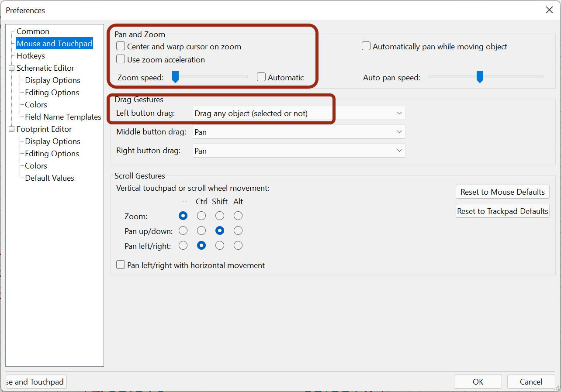This screenshot has height=392, width=561.
Task: Enable Center and warp cursor on zoom
Action: click(121, 46)
